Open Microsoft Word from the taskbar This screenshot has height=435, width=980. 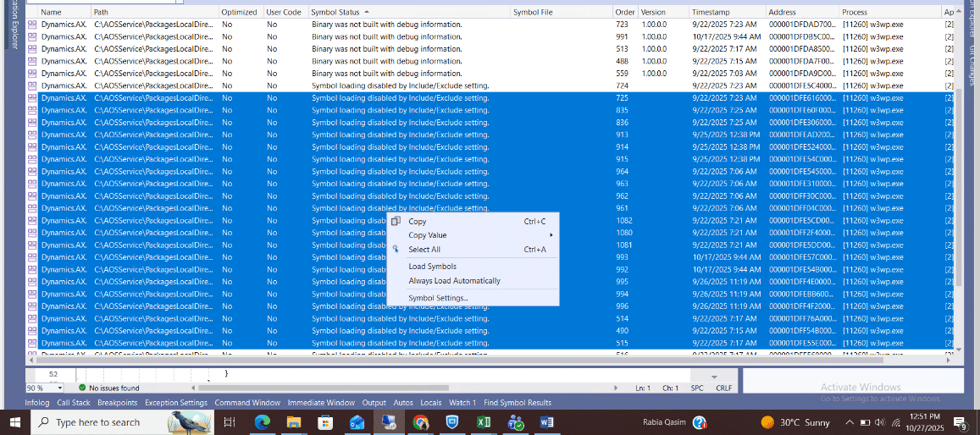pyautogui.click(x=545, y=422)
